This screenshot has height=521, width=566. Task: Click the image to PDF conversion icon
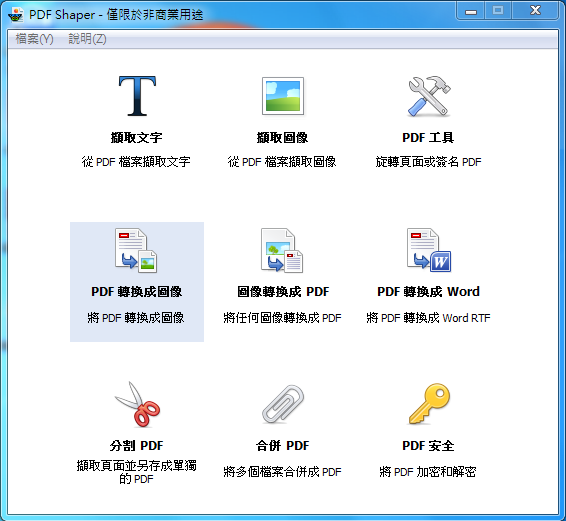pos(282,250)
